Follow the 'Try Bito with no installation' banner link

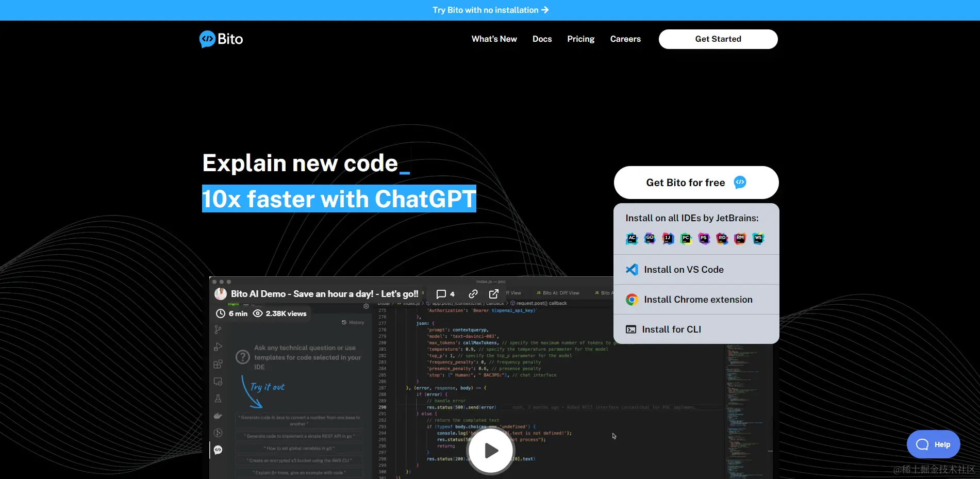(490, 10)
